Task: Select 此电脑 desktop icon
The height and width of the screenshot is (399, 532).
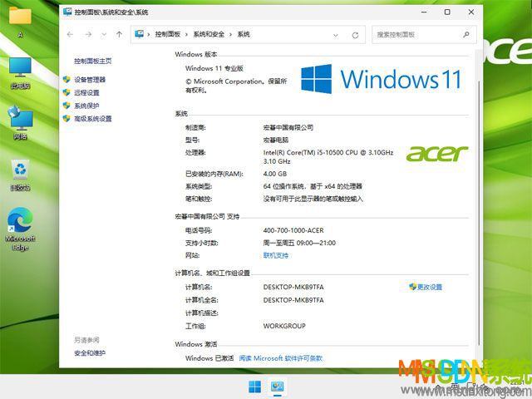Action: pyautogui.click(x=20, y=73)
